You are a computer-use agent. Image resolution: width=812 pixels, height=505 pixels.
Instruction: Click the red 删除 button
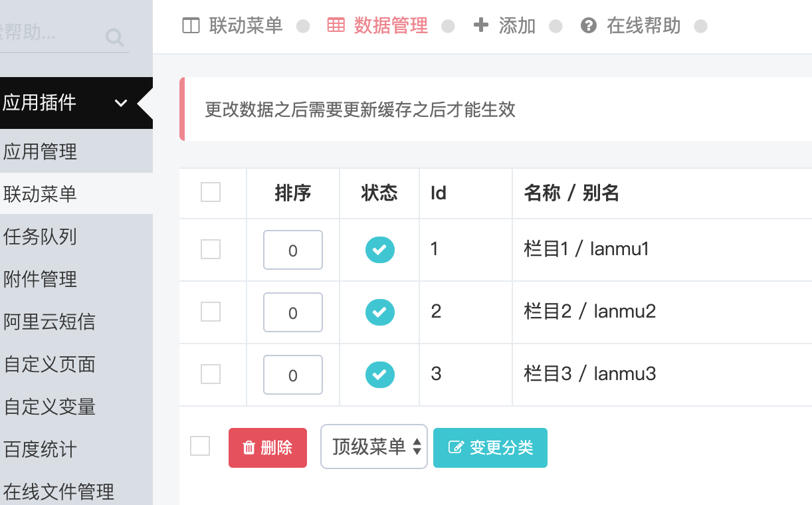(x=268, y=448)
